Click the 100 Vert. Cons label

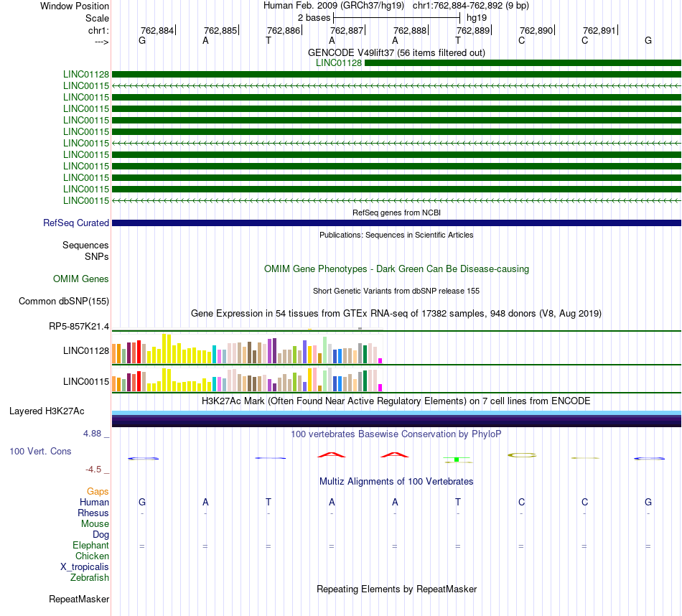40,451
